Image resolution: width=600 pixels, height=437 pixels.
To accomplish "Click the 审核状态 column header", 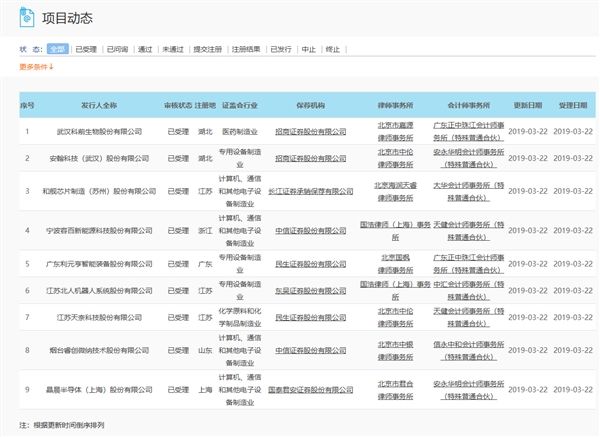I will coord(178,105).
